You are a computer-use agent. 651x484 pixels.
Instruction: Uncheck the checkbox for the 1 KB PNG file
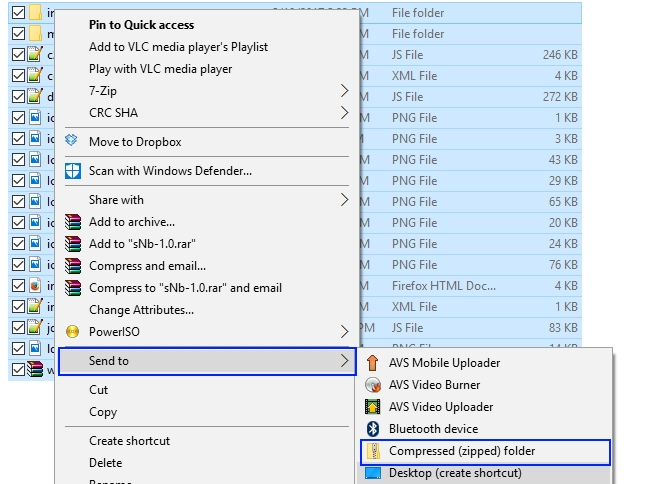pos(18,117)
